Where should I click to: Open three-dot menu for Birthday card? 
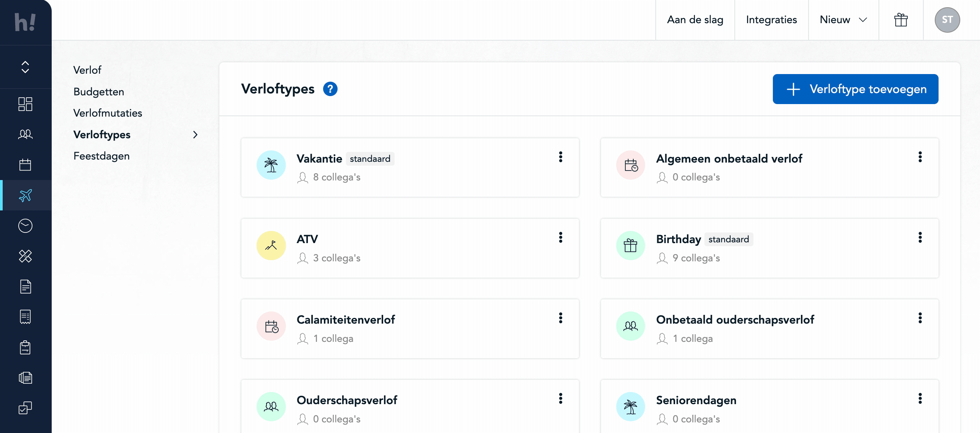pos(920,238)
